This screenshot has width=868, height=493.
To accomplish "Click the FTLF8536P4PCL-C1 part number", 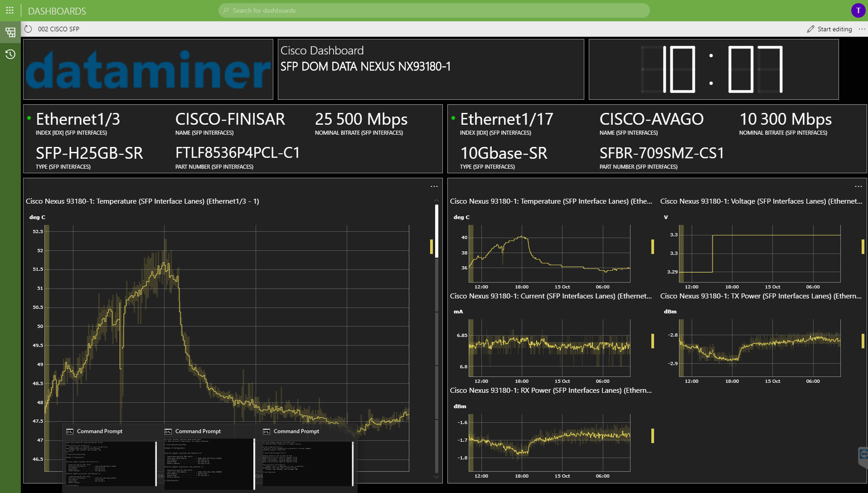I will click(x=238, y=153).
